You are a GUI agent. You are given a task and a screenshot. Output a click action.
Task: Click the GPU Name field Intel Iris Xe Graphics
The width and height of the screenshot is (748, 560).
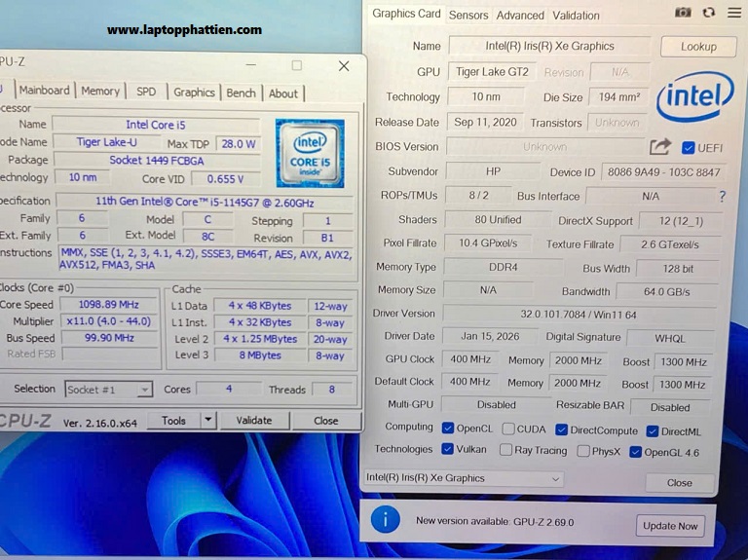click(549, 46)
